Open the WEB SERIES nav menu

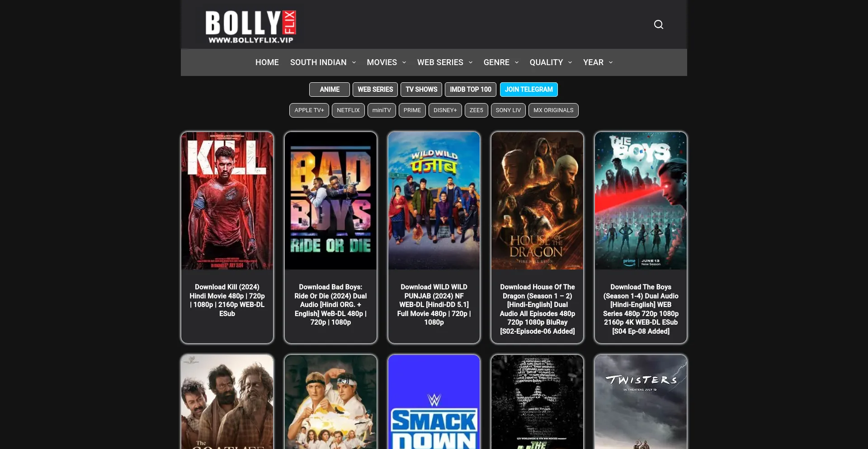[x=440, y=62]
